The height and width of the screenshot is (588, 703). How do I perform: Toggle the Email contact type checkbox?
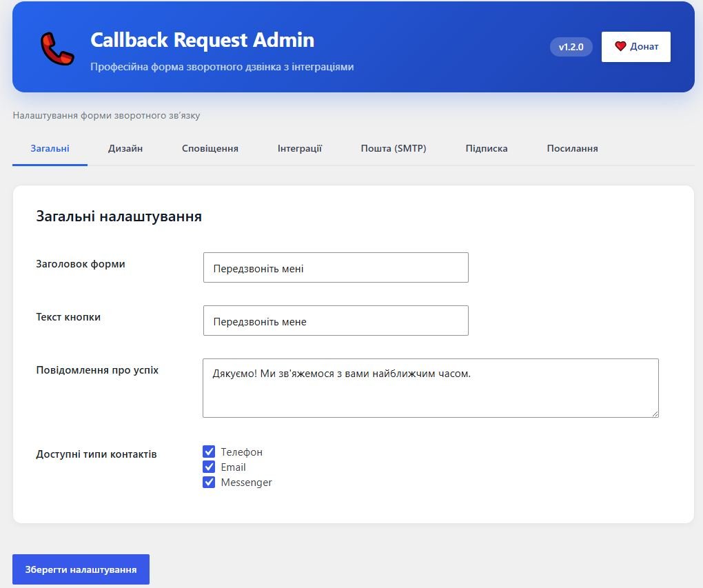208,467
